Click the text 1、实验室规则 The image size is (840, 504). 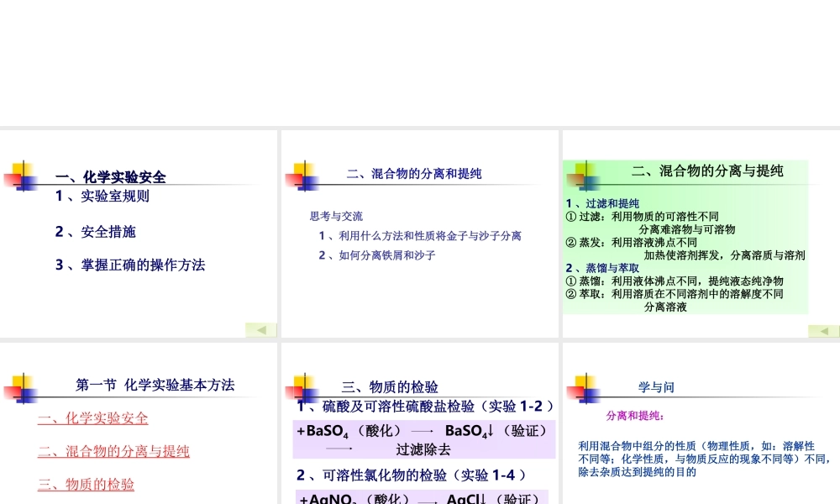102,196
